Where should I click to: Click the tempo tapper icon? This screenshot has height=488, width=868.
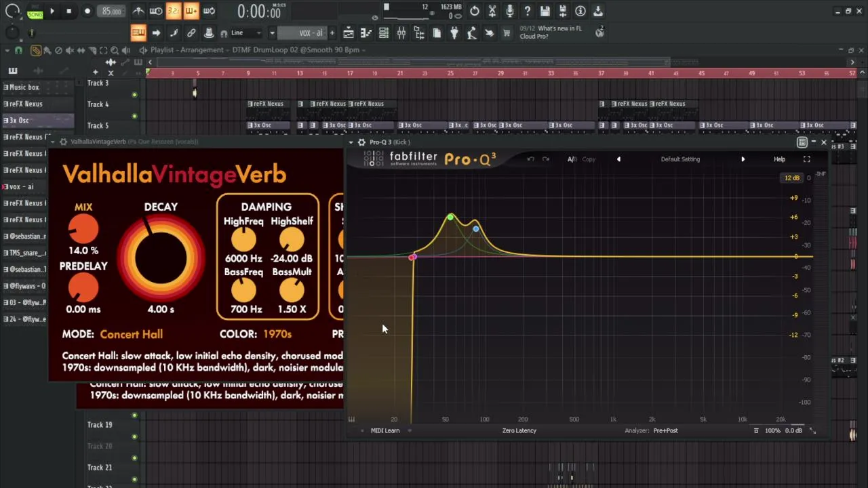tap(471, 33)
